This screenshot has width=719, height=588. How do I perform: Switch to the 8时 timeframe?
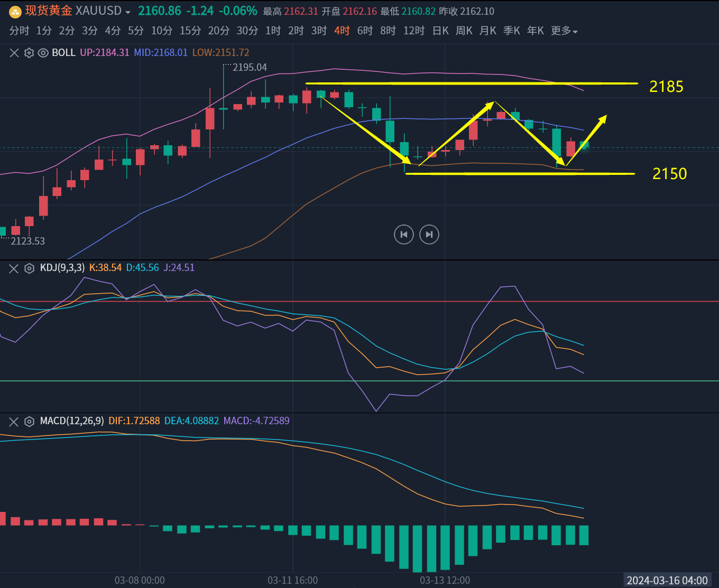pos(388,31)
